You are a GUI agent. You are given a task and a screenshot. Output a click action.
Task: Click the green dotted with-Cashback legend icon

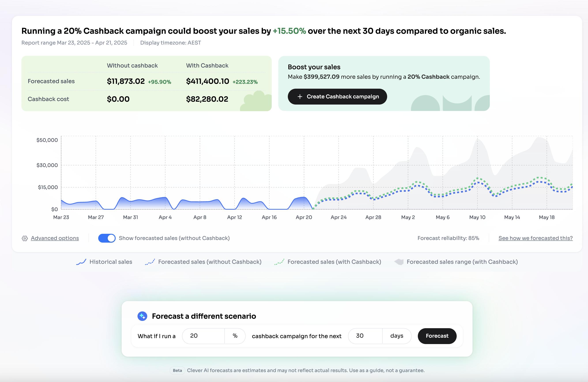tap(279, 262)
